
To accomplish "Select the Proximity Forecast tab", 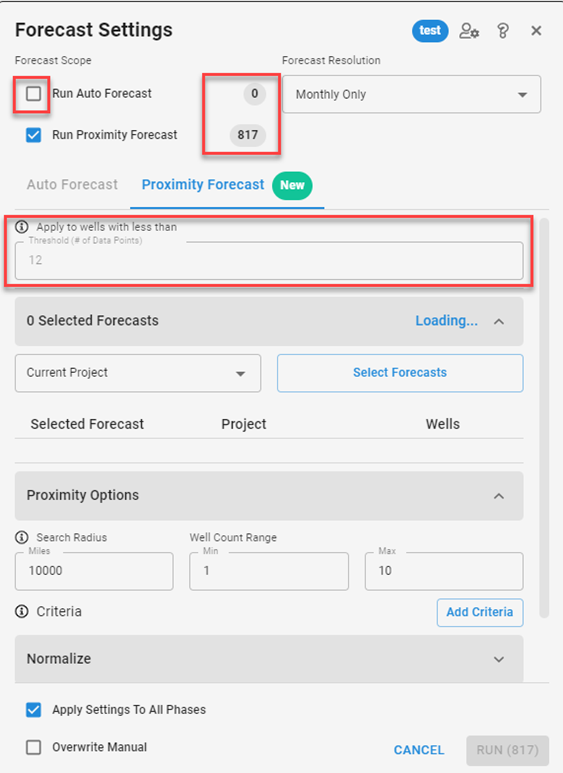I will coord(203,185).
